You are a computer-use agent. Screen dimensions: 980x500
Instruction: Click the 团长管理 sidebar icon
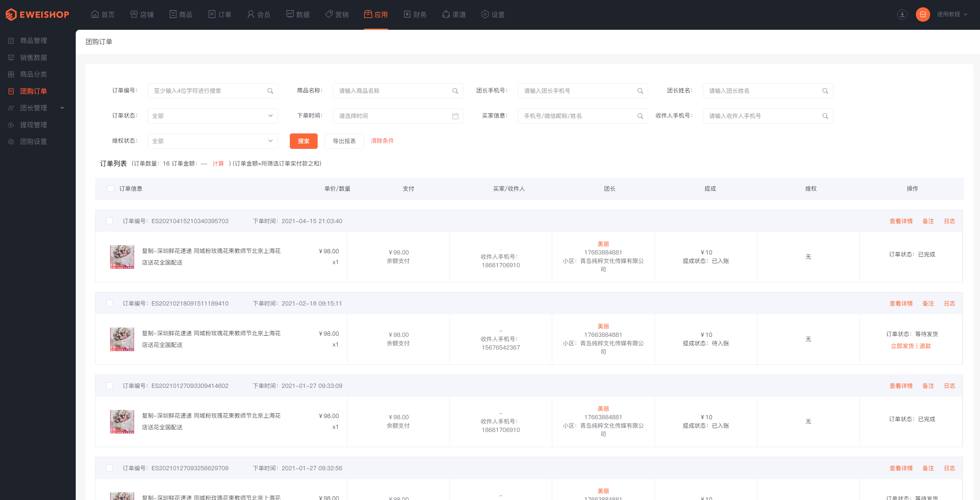(x=11, y=108)
